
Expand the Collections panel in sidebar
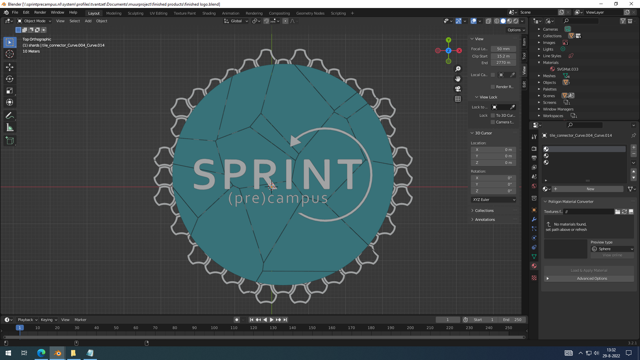[x=484, y=211]
